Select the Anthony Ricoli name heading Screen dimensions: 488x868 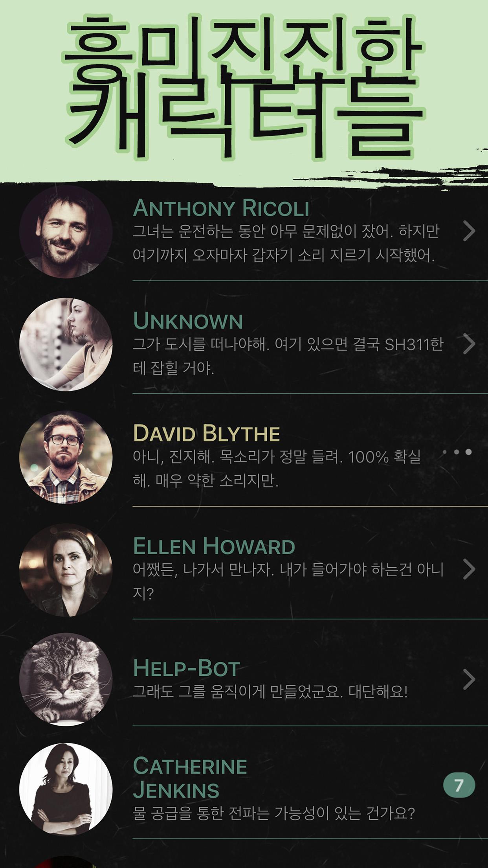click(221, 208)
